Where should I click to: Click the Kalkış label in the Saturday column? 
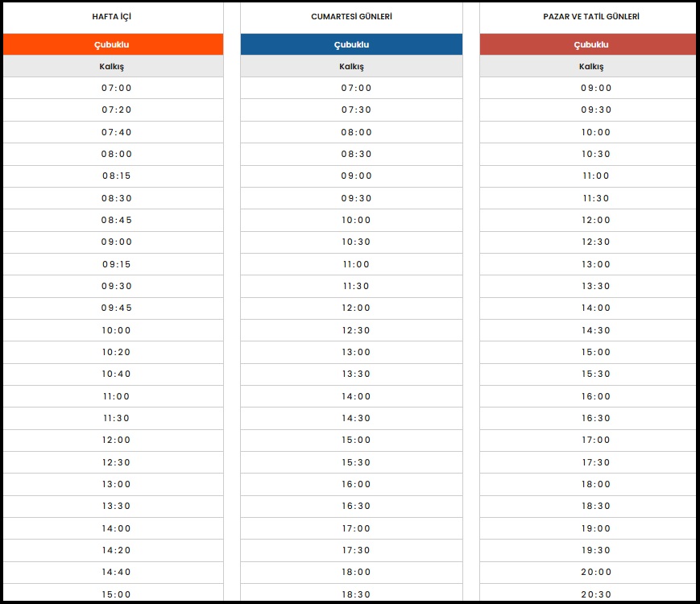point(351,67)
